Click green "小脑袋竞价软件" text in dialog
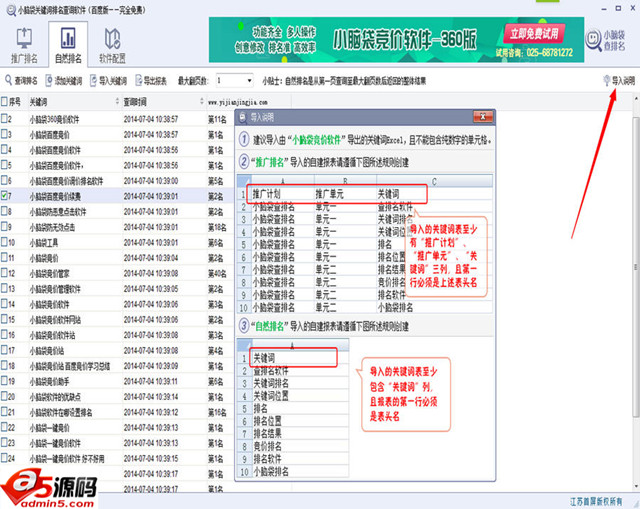640x509 pixels. (x=316, y=140)
